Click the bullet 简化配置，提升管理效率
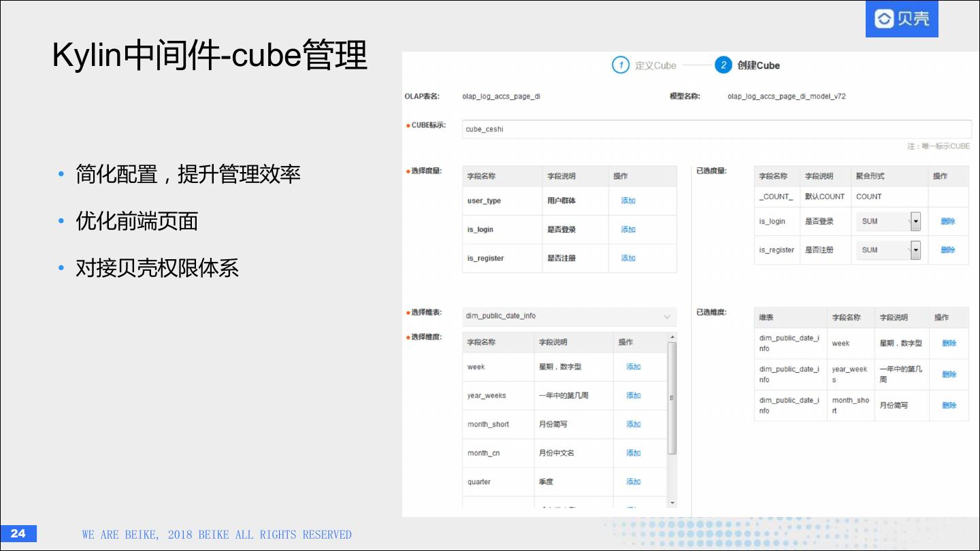Image resolution: width=980 pixels, height=551 pixels. (188, 174)
